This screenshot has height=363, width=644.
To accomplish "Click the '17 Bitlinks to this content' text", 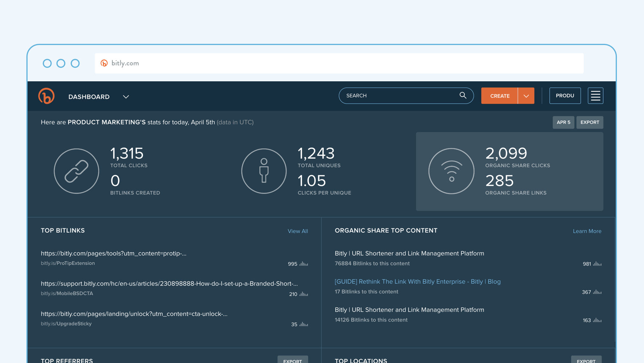I will coord(366,291).
